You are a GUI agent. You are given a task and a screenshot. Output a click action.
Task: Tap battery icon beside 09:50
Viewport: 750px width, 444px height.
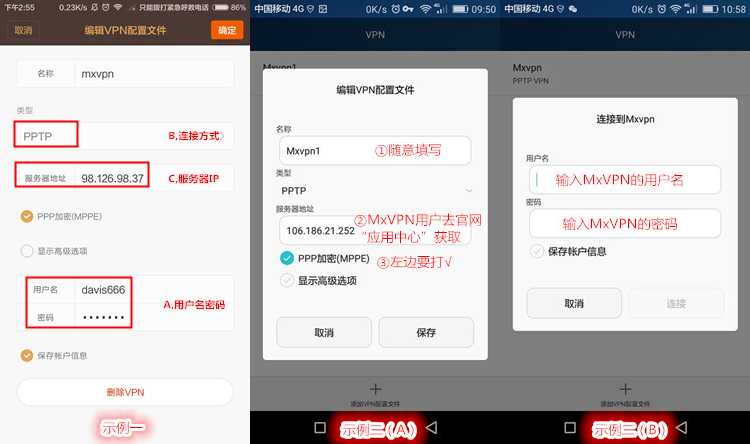tap(460, 9)
